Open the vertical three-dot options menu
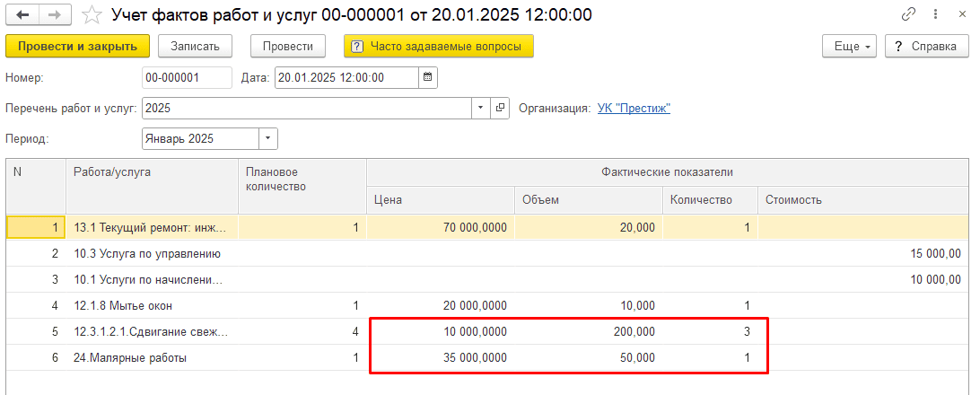The width and height of the screenshot is (980, 395). coord(933,15)
